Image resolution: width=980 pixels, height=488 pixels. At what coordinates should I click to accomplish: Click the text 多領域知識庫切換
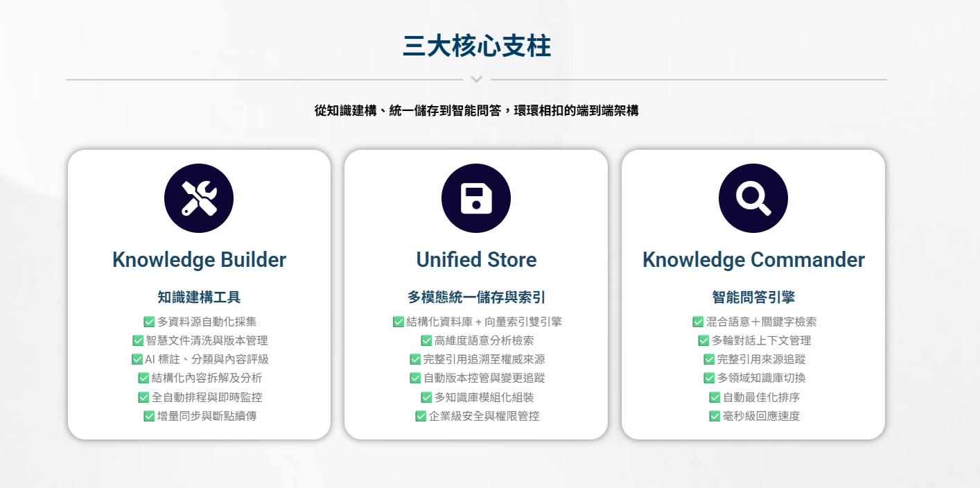pos(762,378)
